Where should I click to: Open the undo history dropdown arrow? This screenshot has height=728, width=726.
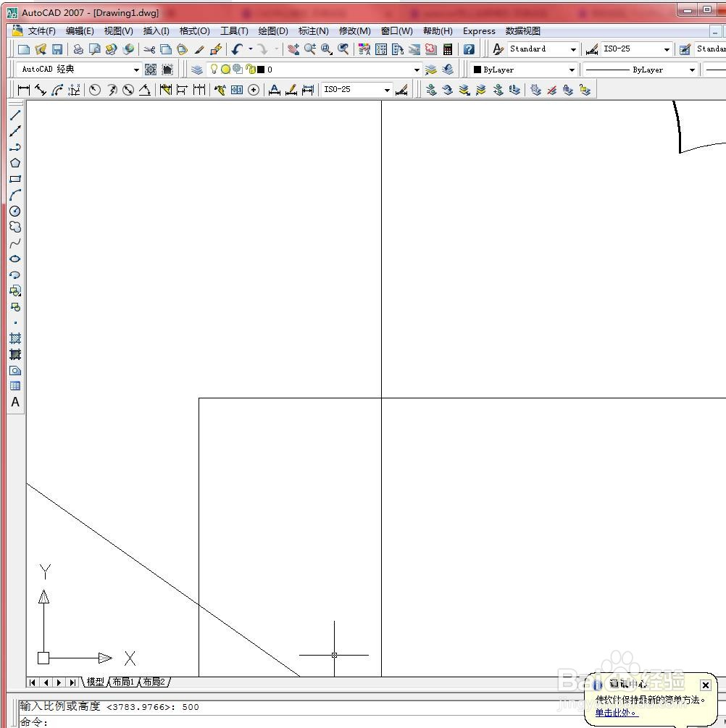[251, 49]
